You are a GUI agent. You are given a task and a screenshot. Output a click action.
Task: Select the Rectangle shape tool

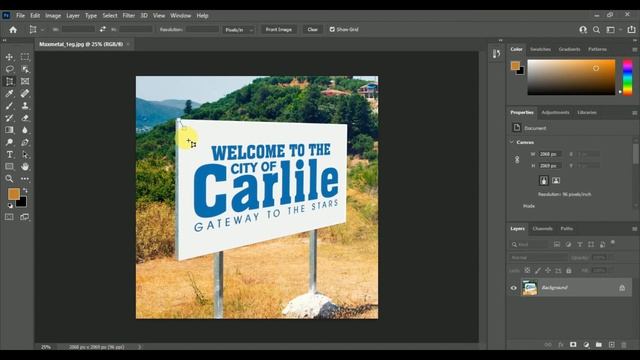[9, 167]
